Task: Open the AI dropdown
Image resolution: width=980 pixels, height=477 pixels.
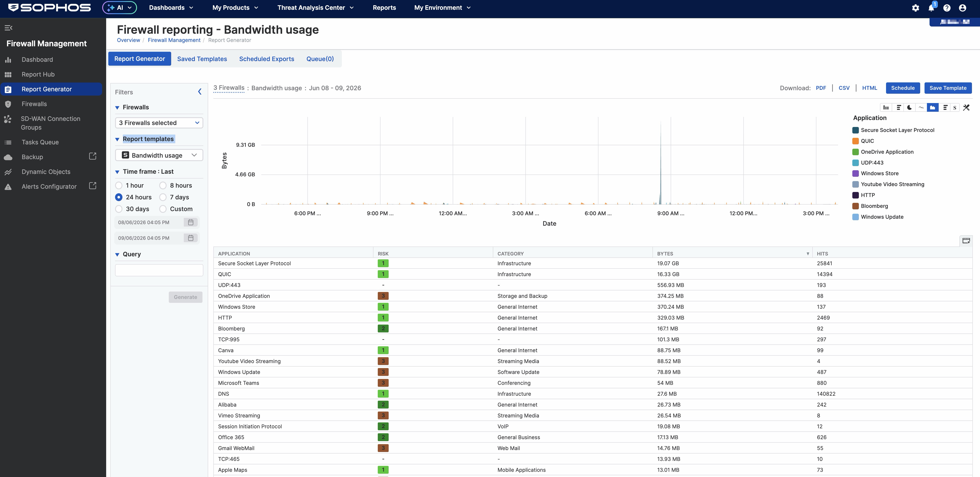Action: point(119,8)
